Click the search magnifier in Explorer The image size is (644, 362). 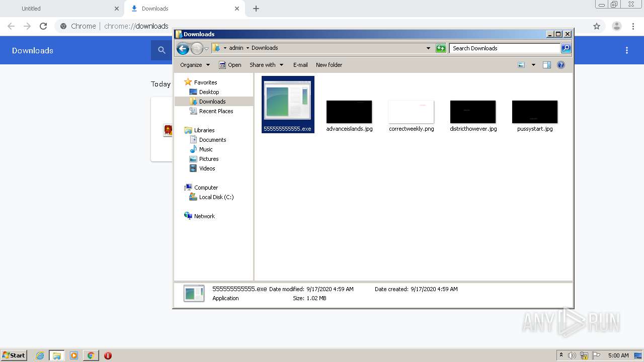[x=566, y=48]
